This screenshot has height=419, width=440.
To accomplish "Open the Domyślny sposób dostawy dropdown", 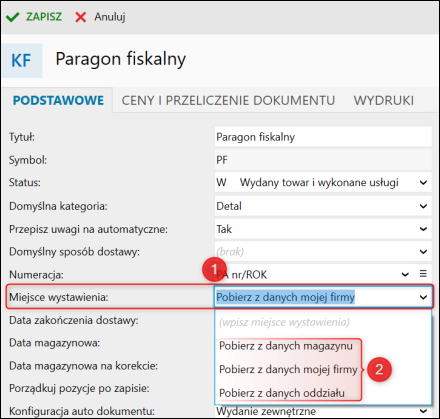I will tap(423, 252).
